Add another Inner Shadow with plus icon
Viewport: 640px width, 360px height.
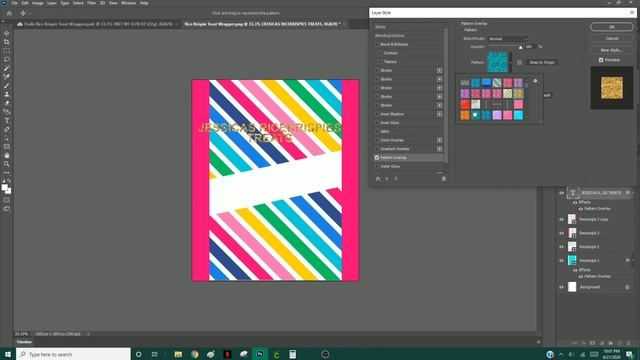(x=440, y=114)
